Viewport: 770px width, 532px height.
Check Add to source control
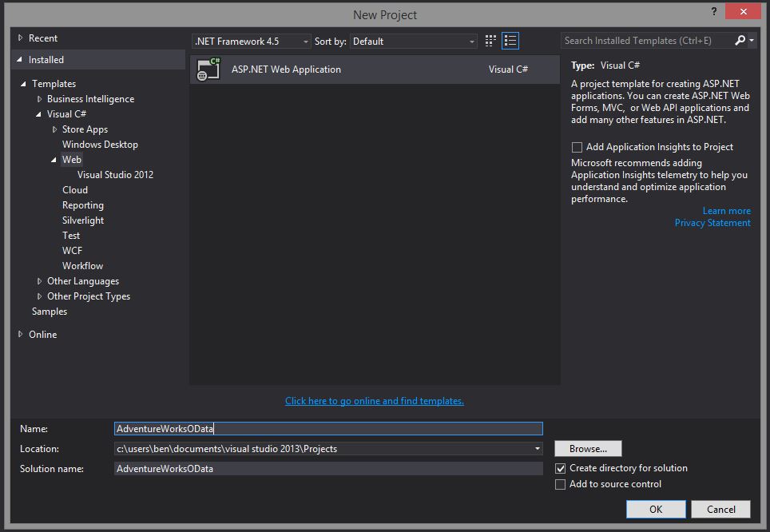pyautogui.click(x=560, y=484)
